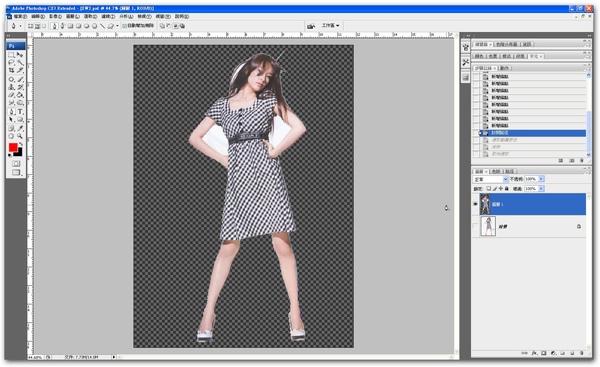Open the layer Fill slider arrow
600x367 pixels.
[541, 189]
